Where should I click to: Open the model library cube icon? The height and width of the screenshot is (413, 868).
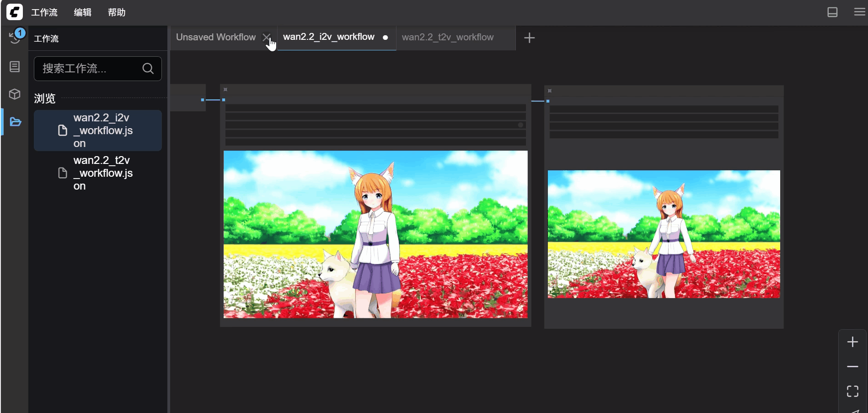(15, 94)
